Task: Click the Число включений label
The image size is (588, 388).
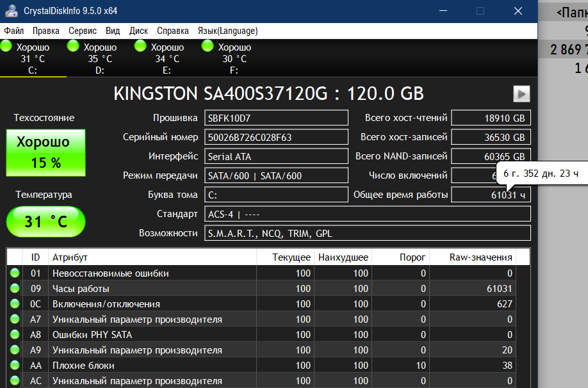Action: pyautogui.click(x=408, y=175)
